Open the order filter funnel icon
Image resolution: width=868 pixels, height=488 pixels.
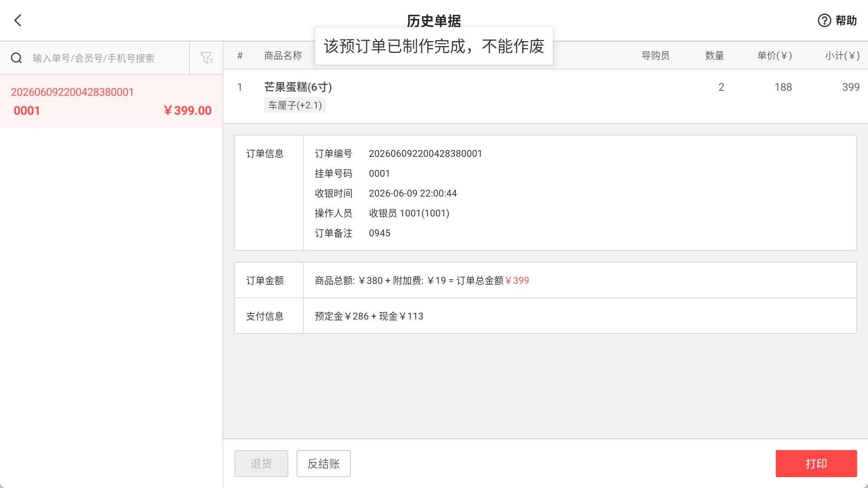[x=207, y=58]
